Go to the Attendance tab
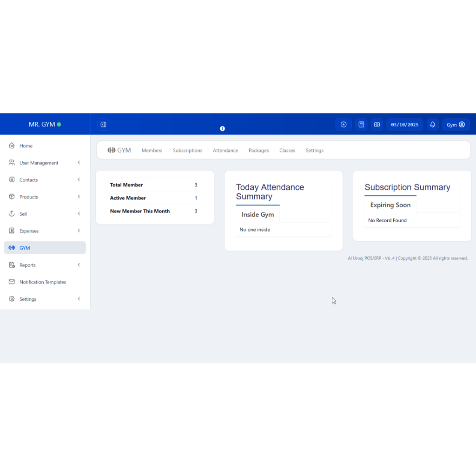This screenshot has height=476, width=476. point(225,151)
